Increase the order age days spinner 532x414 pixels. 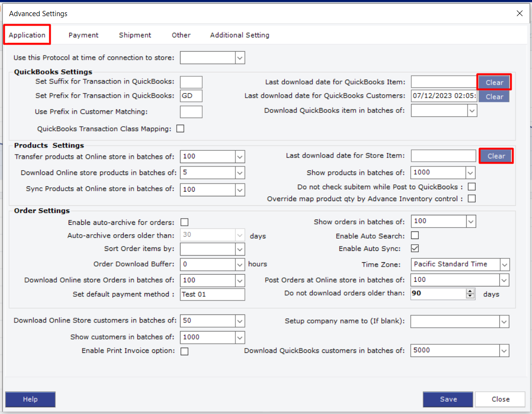click(470, 291)
